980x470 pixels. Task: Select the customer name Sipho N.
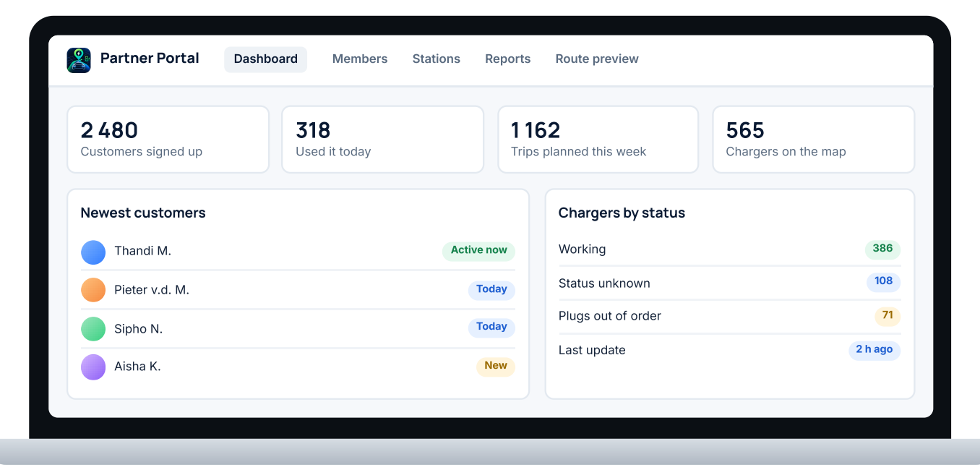(x=139, y=329)
